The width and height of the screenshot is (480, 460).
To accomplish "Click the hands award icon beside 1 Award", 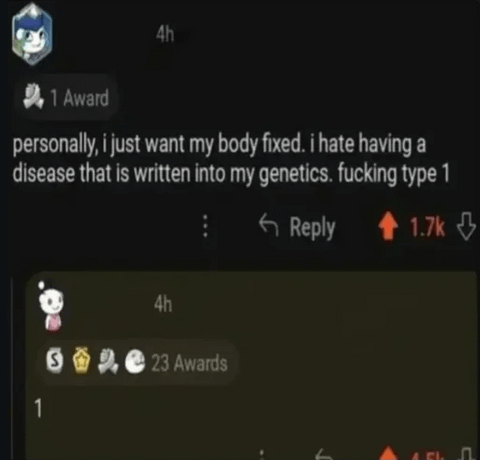I will 34,97.
